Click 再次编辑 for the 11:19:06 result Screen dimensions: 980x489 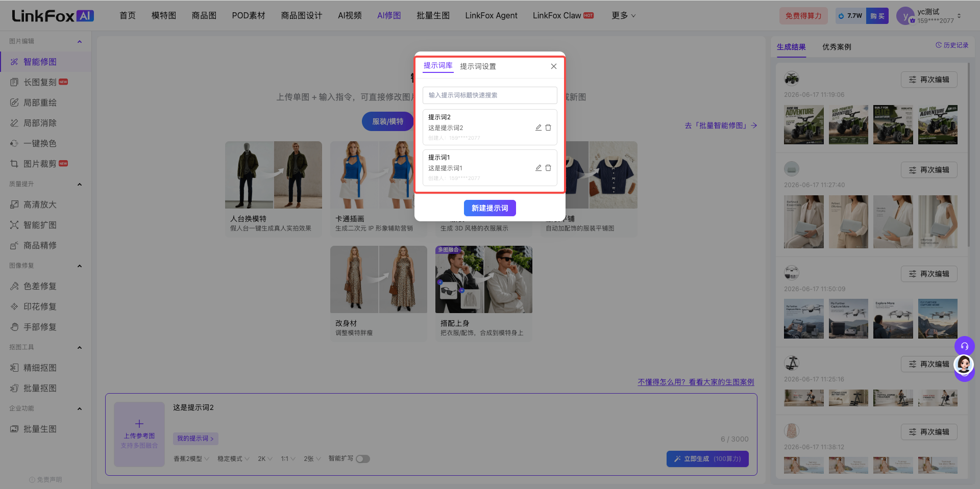point(929,80)
